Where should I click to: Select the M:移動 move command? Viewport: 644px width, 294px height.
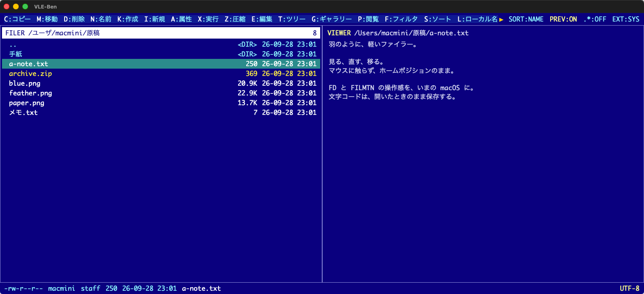pos(47,19)
